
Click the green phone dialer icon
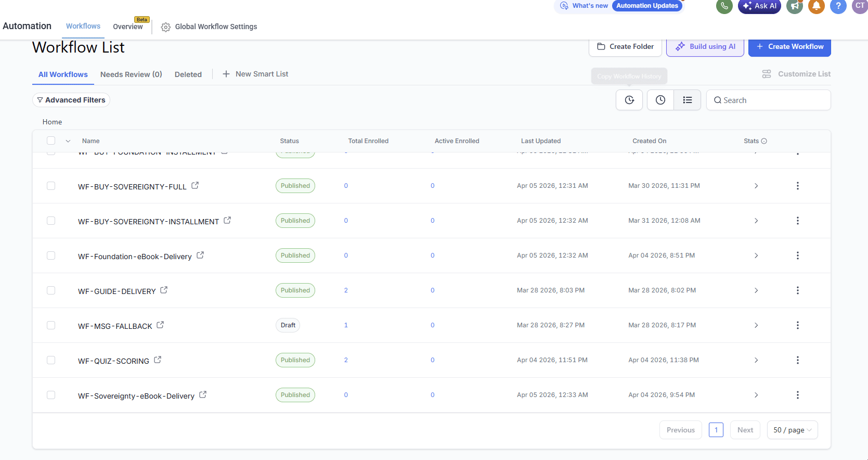pos(724,6)
